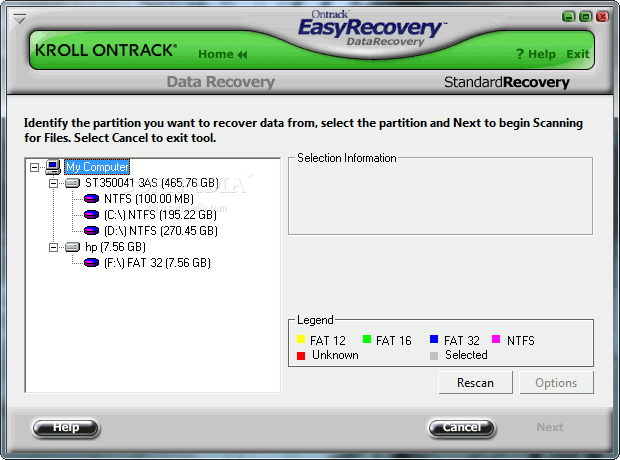Select (F:\) FAT 32 (7.56 GB) partition
Viewport: 620px width, 460px height.
coord(157,263)
